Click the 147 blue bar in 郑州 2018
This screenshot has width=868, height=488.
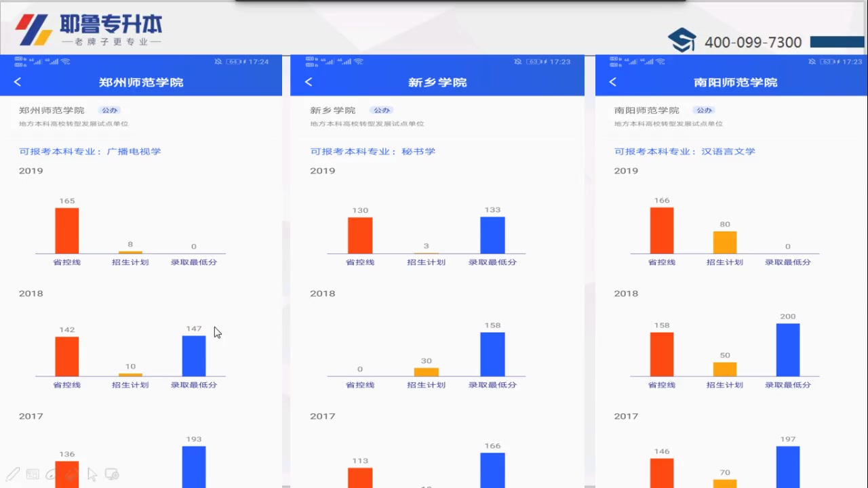(194, 356)
